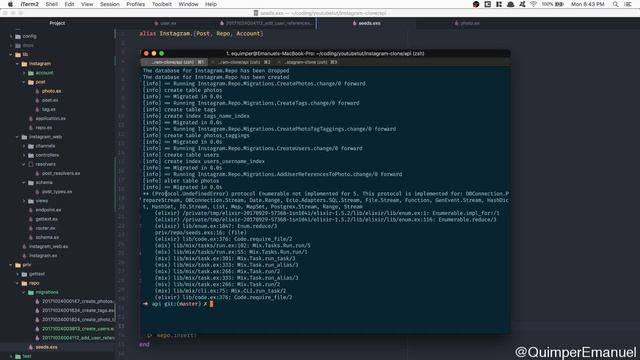
Task: Click the file icon on the seeds.exs editor tab
Action: click(x=354, y=23)
